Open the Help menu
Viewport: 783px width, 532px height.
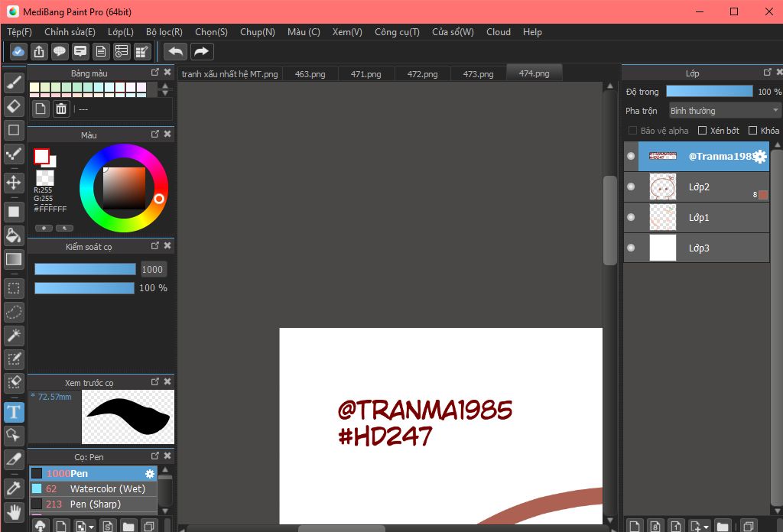click(532, 32)
